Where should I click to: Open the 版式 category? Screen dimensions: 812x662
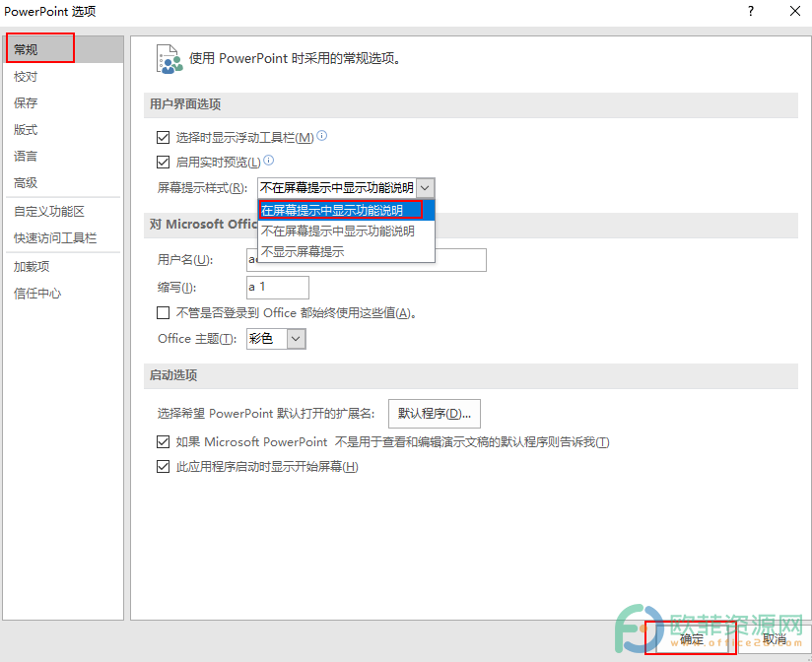[x=64, y=129]
